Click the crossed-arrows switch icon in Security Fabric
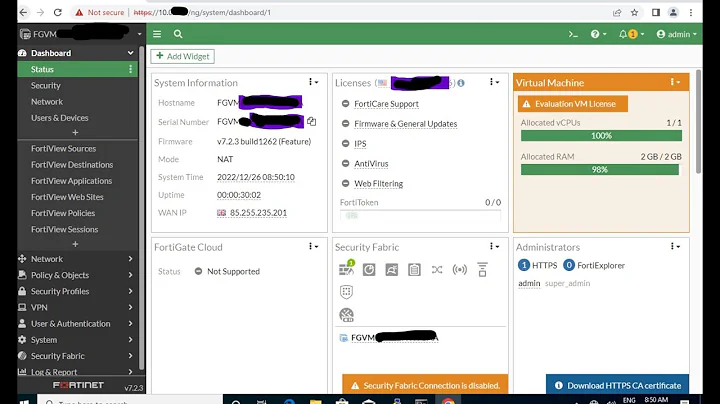The image size is (720, 404). (x=437, y=269)
